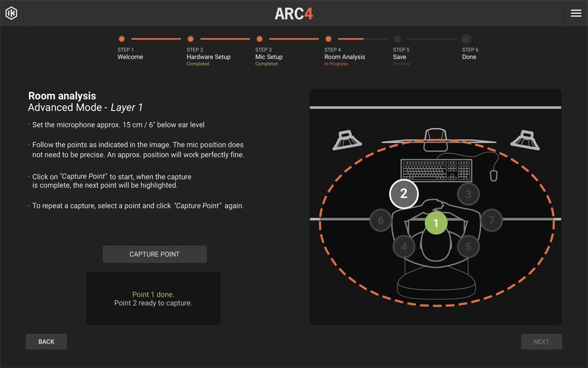Click the "Advanced Mode - Layer 1" subtitle

[85, 107]
